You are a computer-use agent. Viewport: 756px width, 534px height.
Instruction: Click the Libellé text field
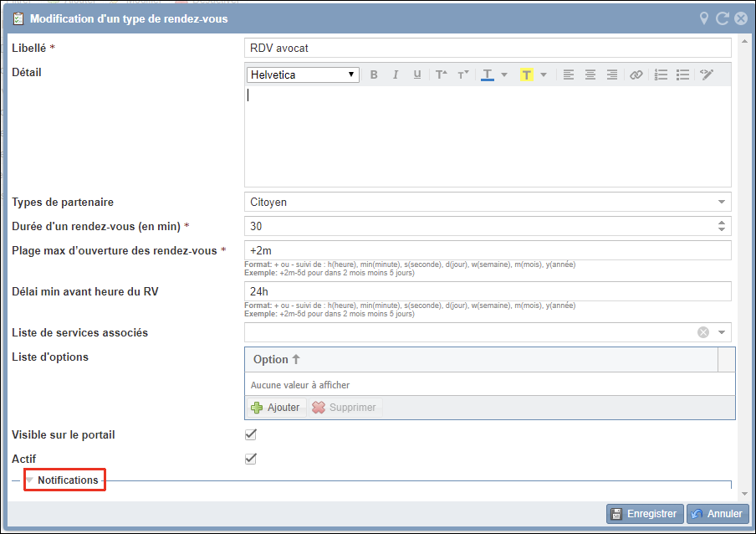(x=488, y=48)
